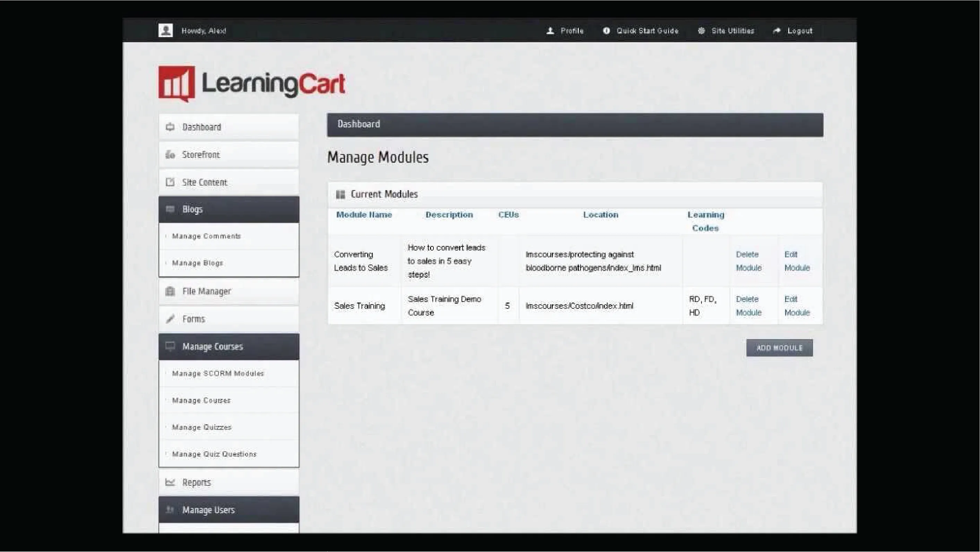Click the 'Sales Training Demo Course' description

[x=444, y=306]
